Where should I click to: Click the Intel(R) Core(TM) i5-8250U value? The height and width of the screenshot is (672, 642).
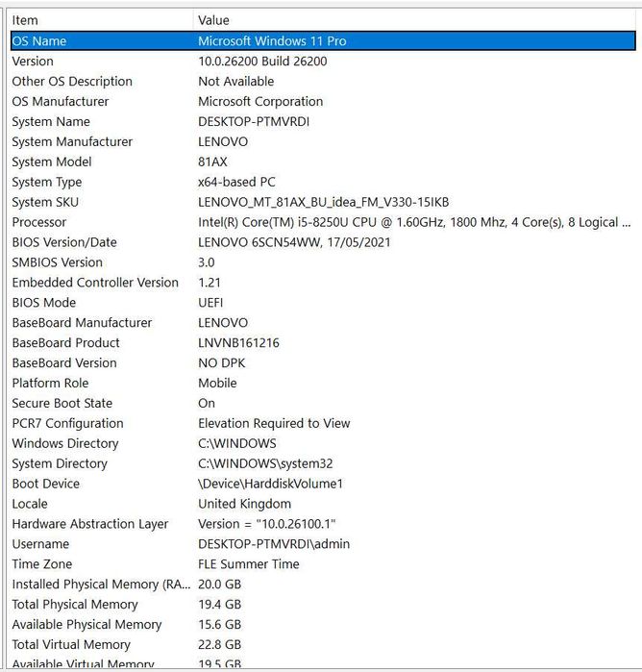(414, 222)
